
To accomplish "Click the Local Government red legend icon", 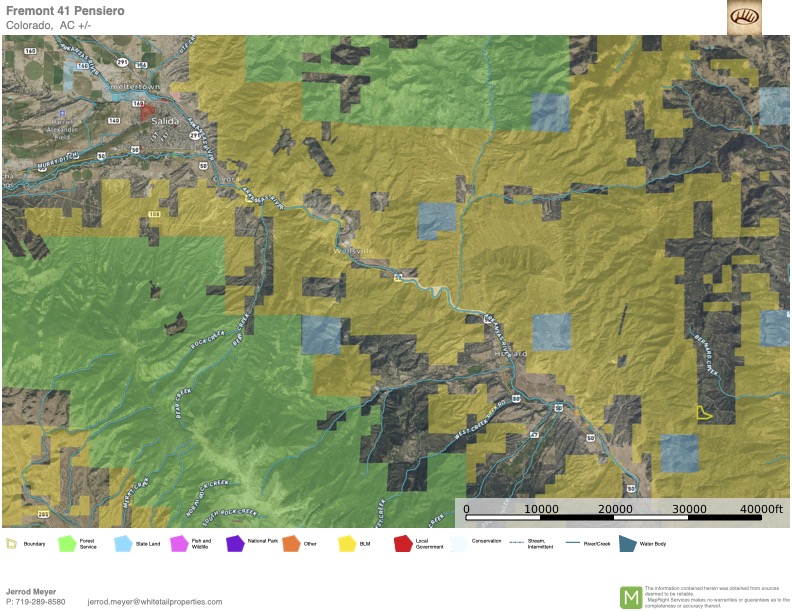I will (403, 544).
